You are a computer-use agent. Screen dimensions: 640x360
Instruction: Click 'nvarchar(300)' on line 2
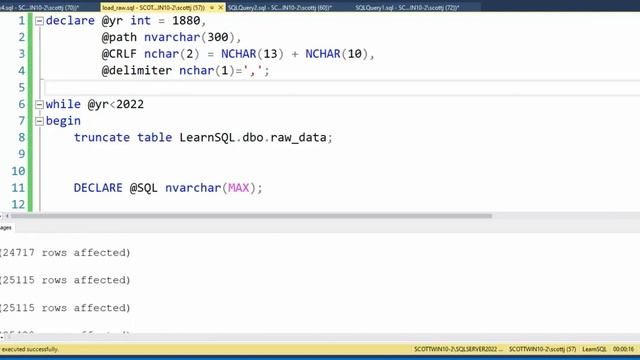pyautogui.click(x=189, y=37)
